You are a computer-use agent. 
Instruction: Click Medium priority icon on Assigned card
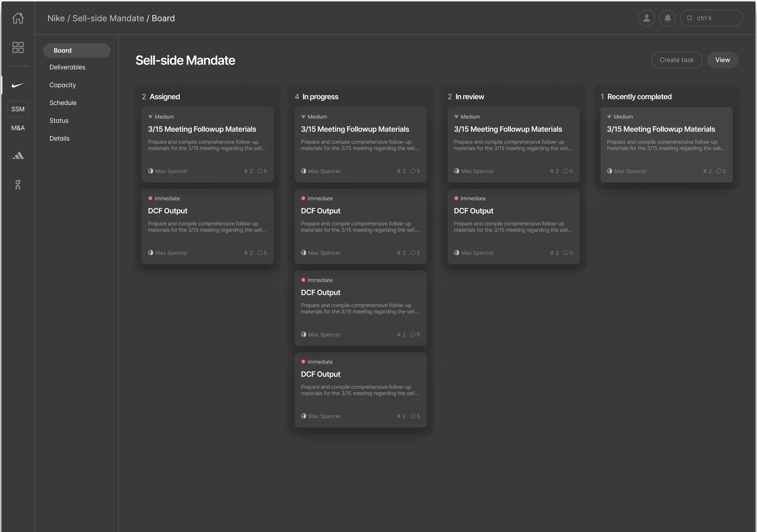pos(150,117)
